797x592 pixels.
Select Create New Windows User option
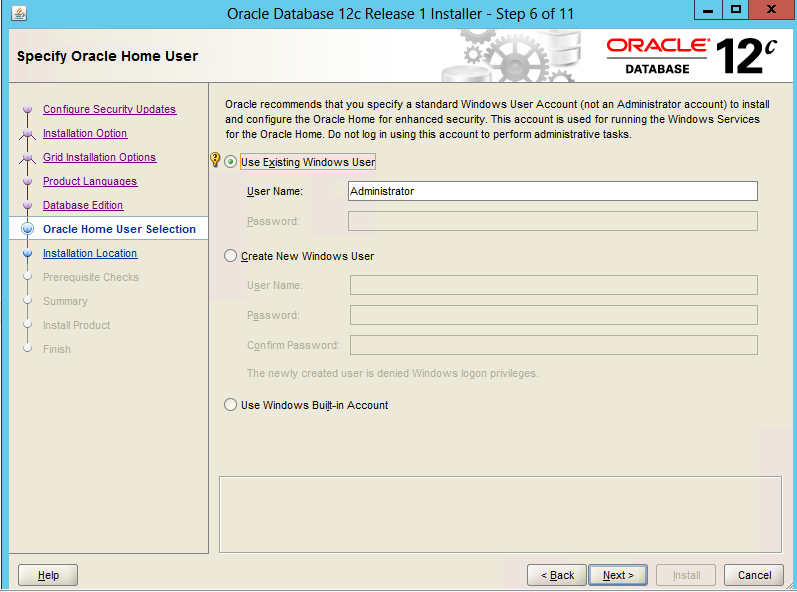point(231,256)
